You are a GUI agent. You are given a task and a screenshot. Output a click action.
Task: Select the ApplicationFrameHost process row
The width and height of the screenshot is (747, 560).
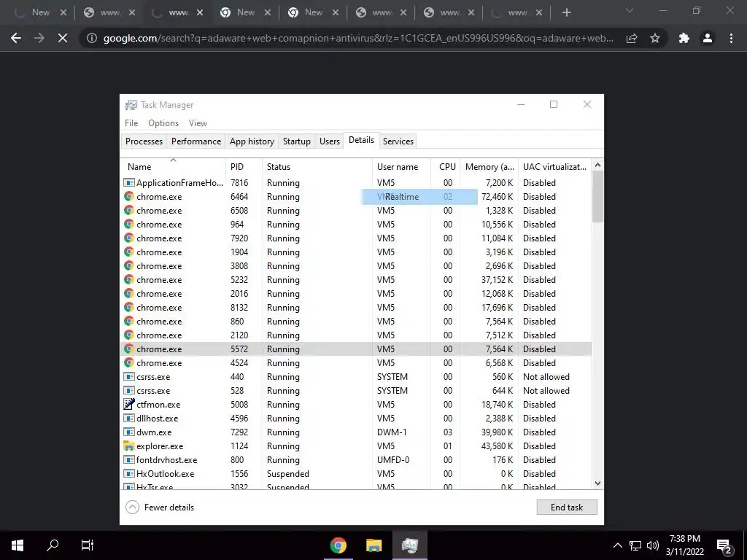[x=356, y=183]
